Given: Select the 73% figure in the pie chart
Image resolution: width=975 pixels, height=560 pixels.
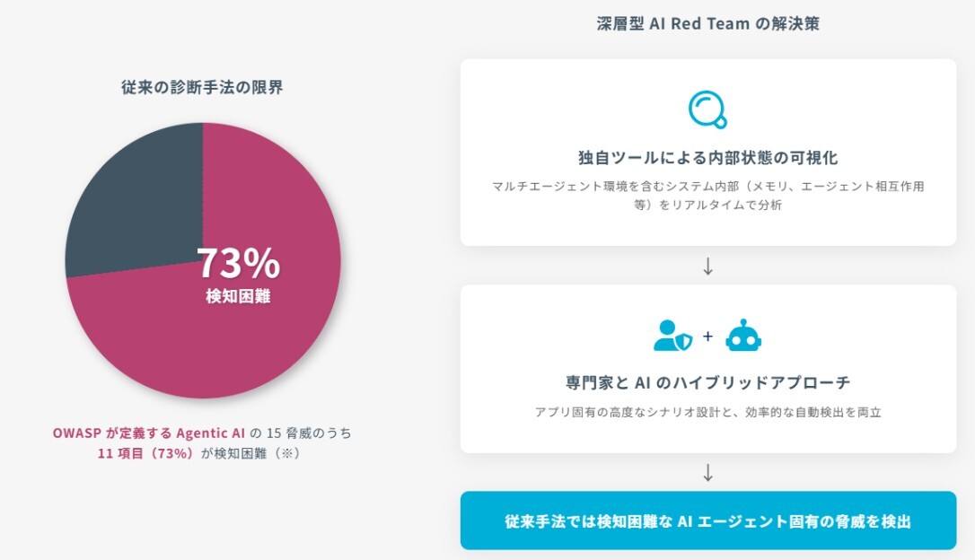Looking at the screenshot, I should click(x=238, y=264).
